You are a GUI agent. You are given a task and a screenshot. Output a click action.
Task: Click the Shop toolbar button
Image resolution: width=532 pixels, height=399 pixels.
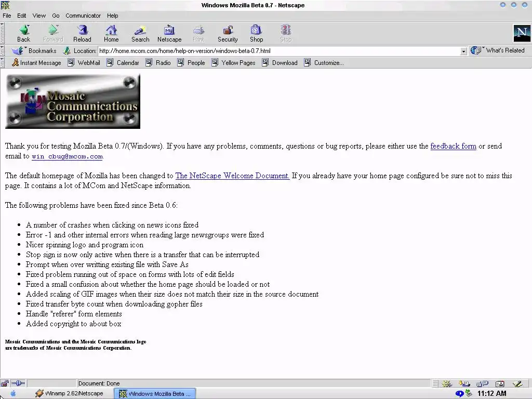click(x=257, y=34)
